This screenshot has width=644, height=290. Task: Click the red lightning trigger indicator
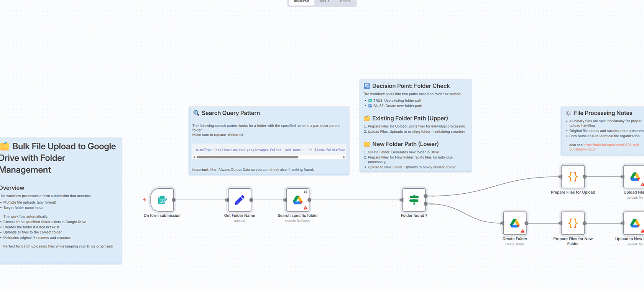tap(145, 200)
